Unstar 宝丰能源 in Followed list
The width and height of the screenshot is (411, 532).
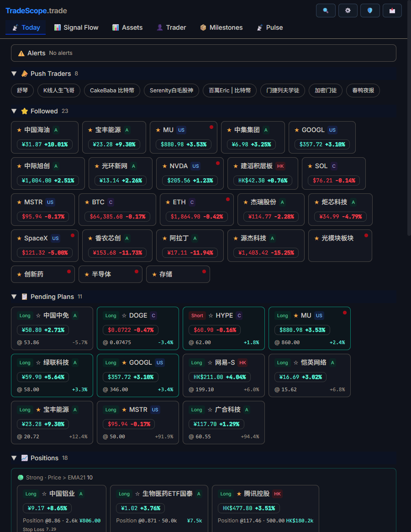point(90,130)
